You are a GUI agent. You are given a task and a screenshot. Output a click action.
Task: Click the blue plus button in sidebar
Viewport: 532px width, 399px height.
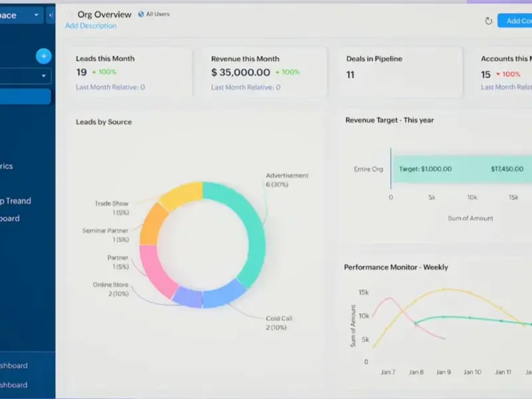click(44, 57)
